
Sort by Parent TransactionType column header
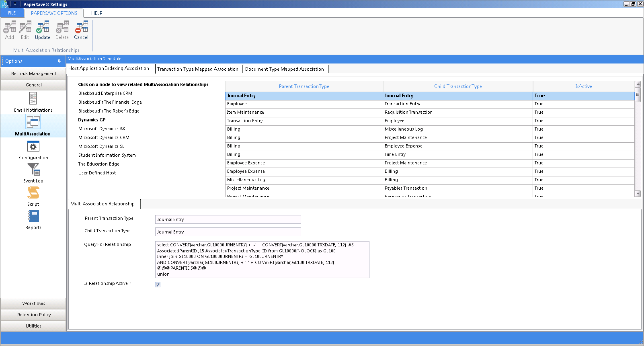point(304,86)
